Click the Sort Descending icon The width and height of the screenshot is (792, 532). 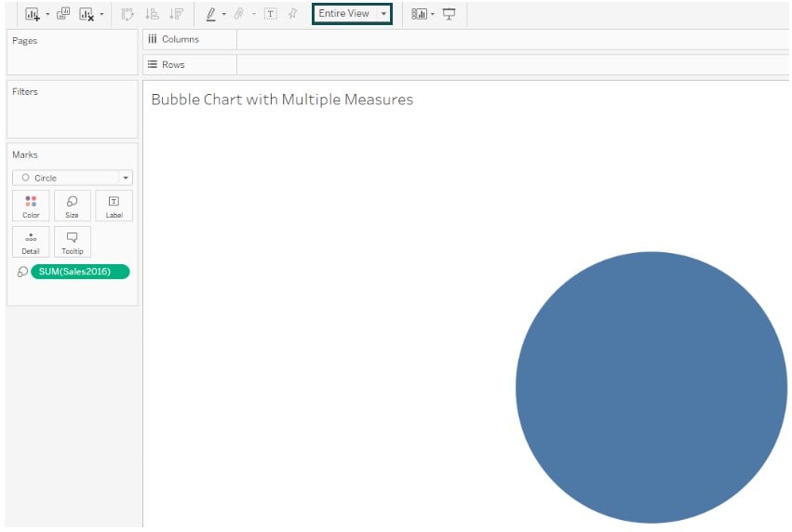[x=176, y=14]
